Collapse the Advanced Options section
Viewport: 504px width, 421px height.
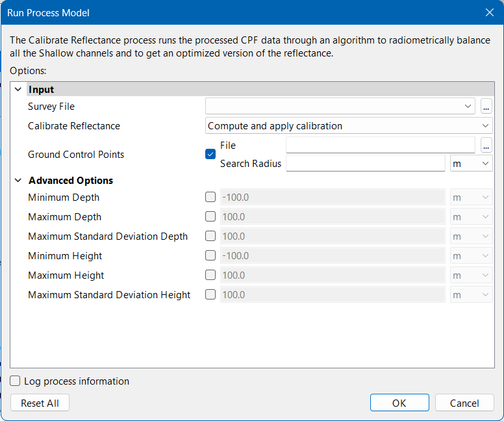(18, 181)
